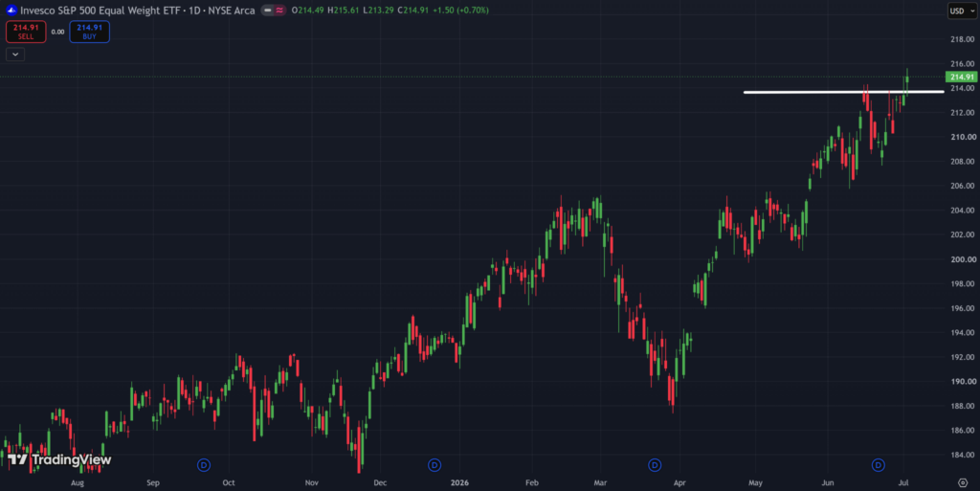This screenshot has height=491, width=980.
Task: Click the Invesco symbol logo icon
Action: point(11,10)
